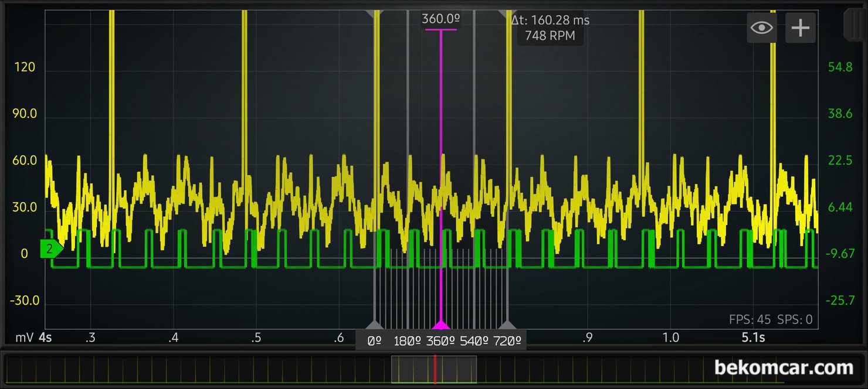Toggle trace visibility with the eye icon
Screen dimensions: 868x389
tap(761, 28)
